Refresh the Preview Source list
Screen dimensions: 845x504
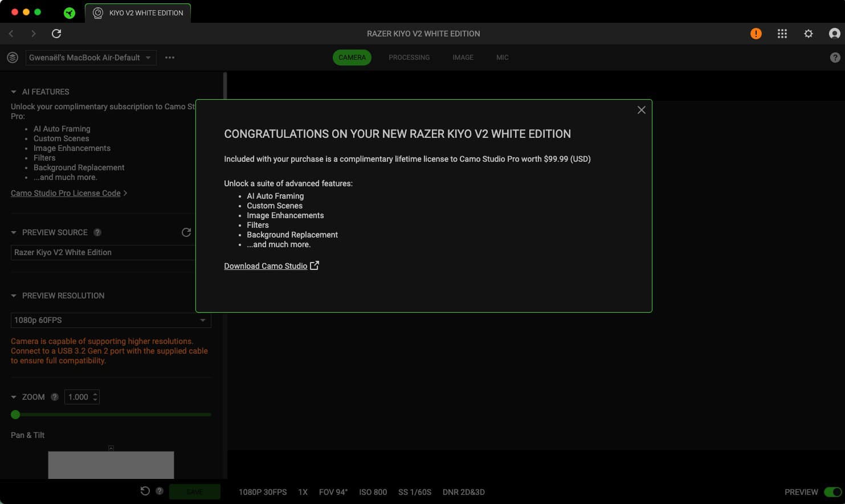(186, 232)
